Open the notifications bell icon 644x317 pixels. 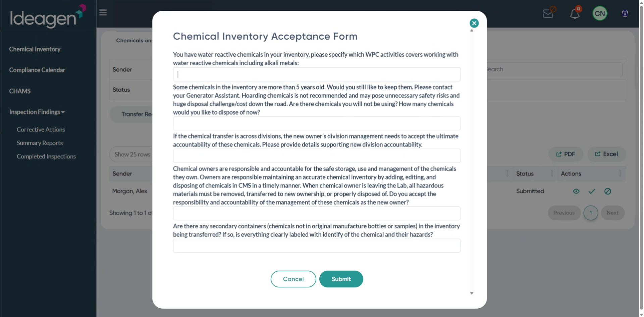(575, 13)
